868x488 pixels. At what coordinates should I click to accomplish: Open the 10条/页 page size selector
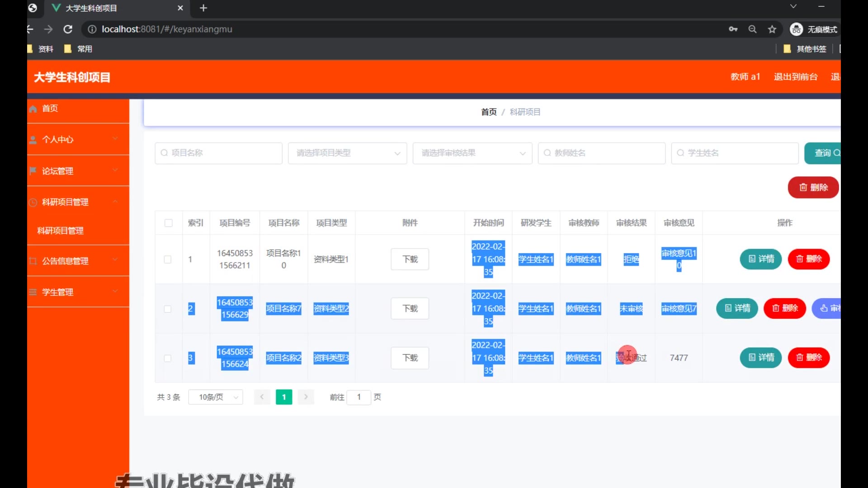click(216, 397)
